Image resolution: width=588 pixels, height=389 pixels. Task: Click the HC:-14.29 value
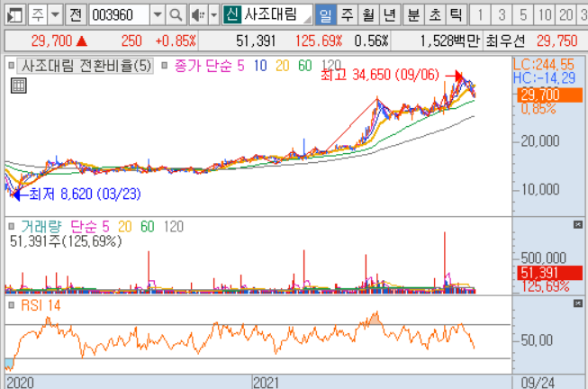coord(544,78)
